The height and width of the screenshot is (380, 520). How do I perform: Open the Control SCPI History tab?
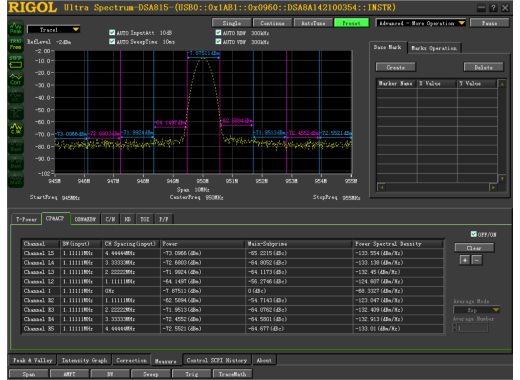pos(217,360)
